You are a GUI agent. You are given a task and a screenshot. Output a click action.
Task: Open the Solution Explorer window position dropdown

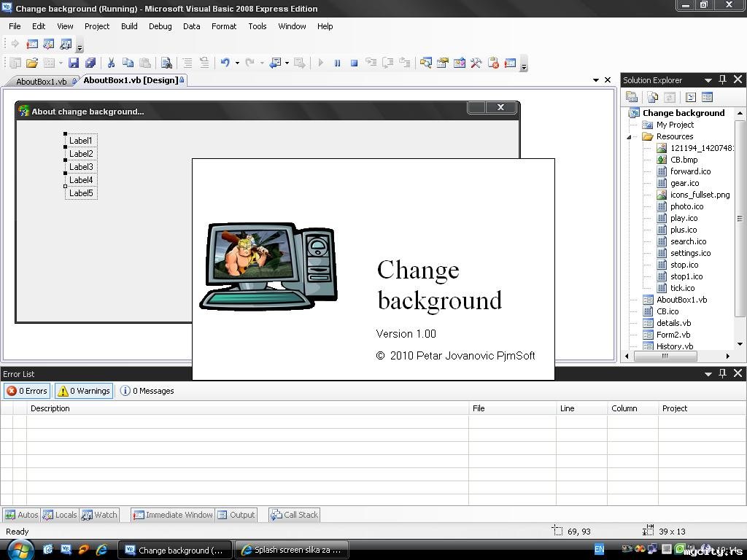pos(708,80)
